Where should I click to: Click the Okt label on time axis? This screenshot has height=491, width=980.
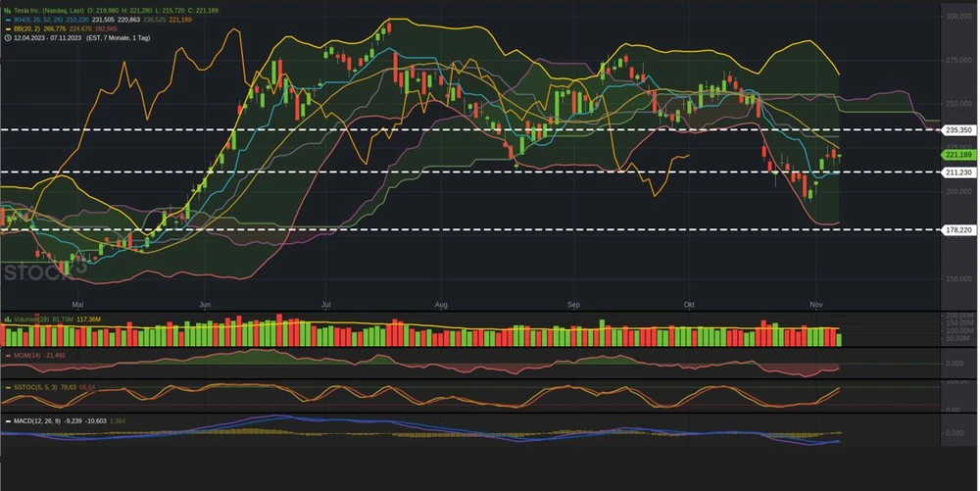click(689, 305)
